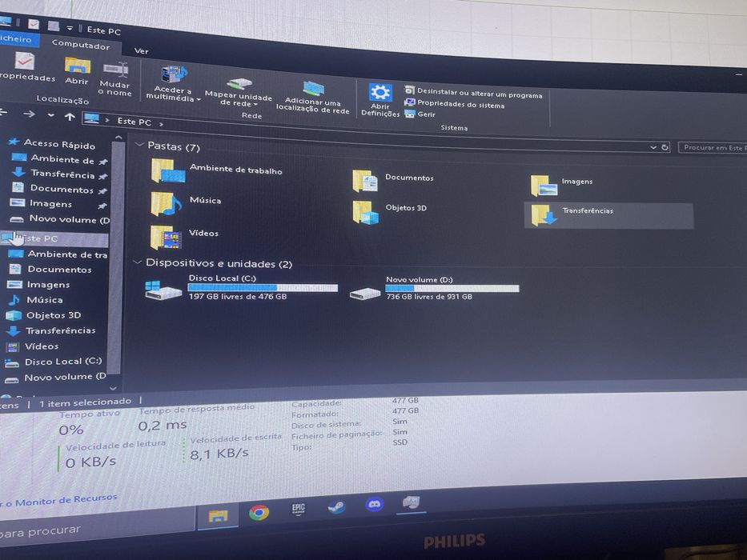747x560 pixels.
Task: Click the Procurar em Este PC search box
Action: pos(713,148)
